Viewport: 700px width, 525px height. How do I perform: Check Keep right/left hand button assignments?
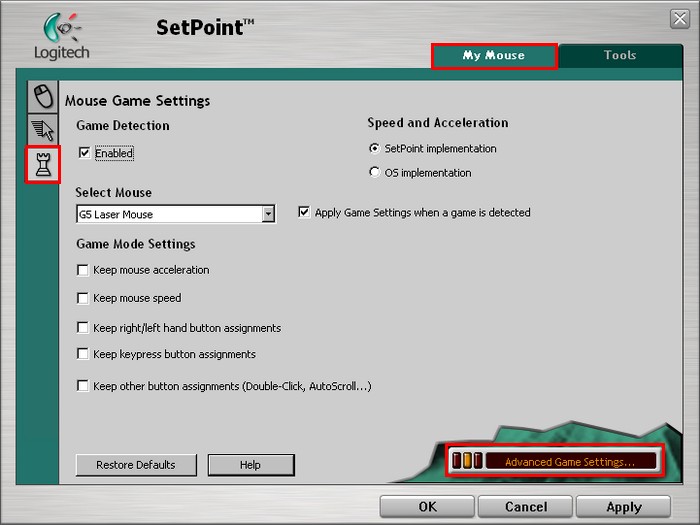[x=83, y=328]
